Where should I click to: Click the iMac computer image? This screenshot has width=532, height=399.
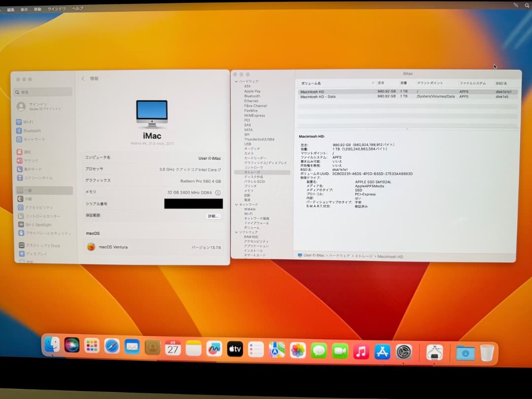pos(152,114)
